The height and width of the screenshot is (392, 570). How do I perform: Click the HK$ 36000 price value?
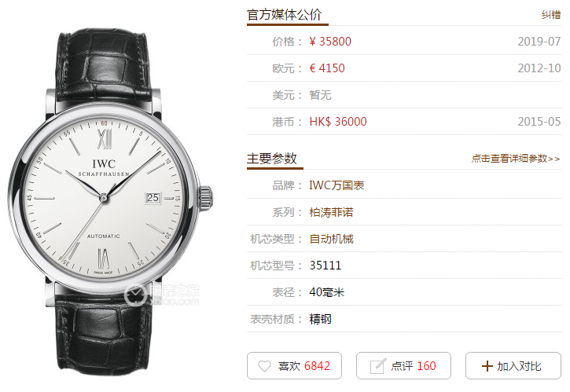pyautogui.click(x=338, y=121)
